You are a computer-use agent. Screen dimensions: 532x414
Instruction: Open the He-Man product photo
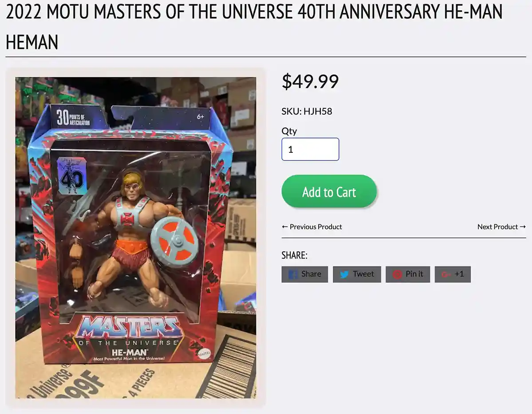click(x=136, y=238)
